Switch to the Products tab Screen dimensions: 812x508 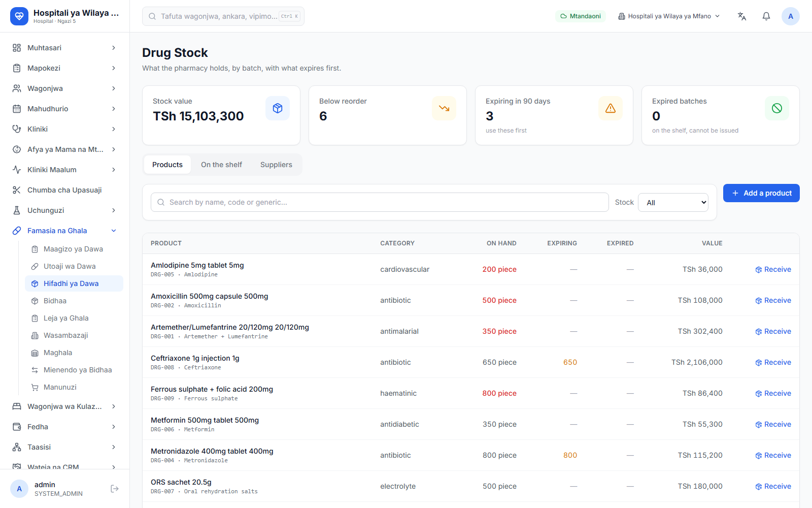(167, 165)
